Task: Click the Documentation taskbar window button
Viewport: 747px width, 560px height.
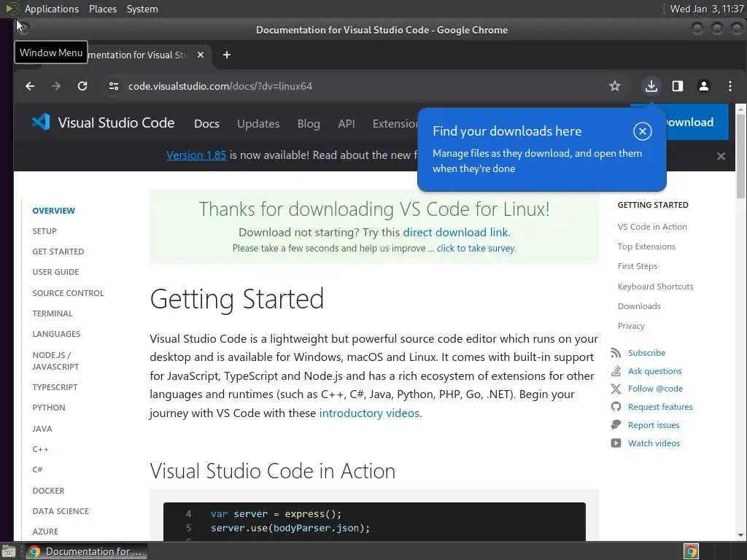Action: click(x=86, y=551)
